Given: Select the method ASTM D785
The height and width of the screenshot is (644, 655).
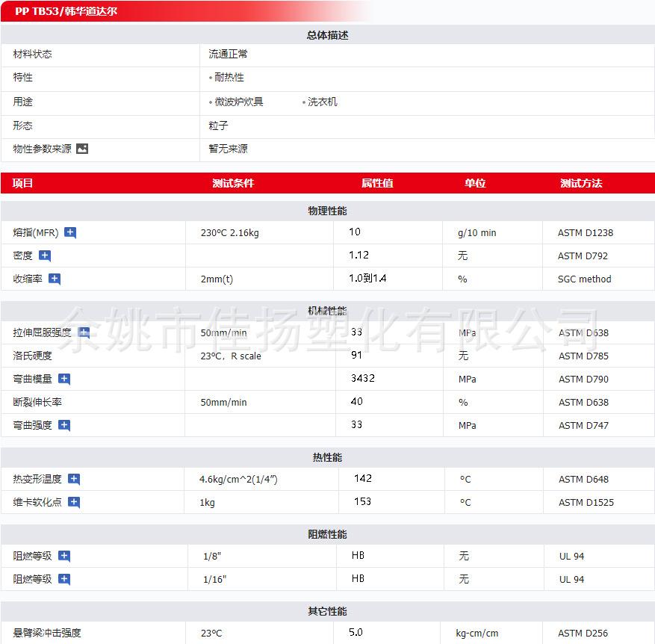Looking at the screenshot, I should tap(583, 356).
